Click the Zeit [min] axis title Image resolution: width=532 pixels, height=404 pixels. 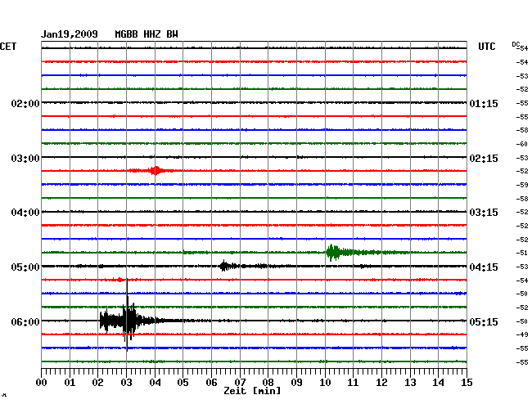coord(252,391)
